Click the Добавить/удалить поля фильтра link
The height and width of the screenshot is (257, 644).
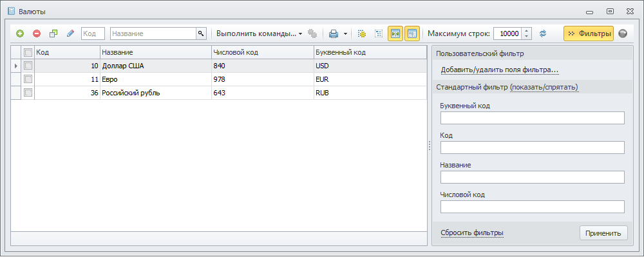500,70
